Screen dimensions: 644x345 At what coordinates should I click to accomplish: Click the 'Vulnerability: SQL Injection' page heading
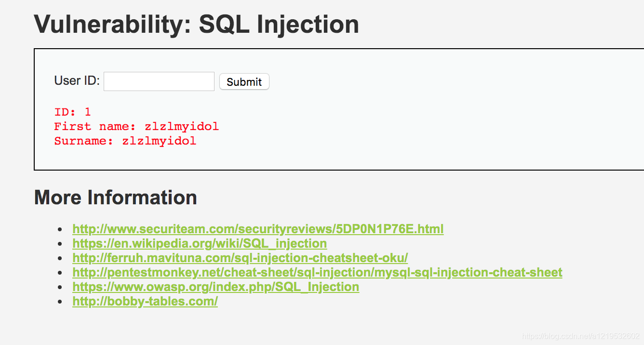click(196, 24)
